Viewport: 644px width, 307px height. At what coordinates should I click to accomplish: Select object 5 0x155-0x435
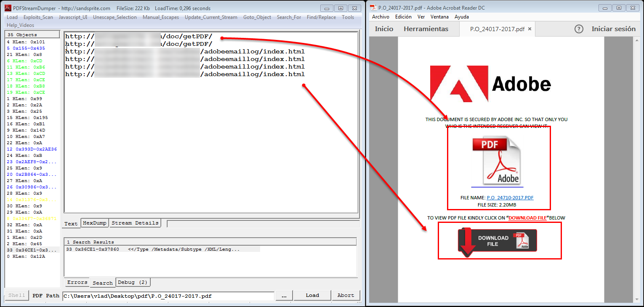(x=26, y=48)
